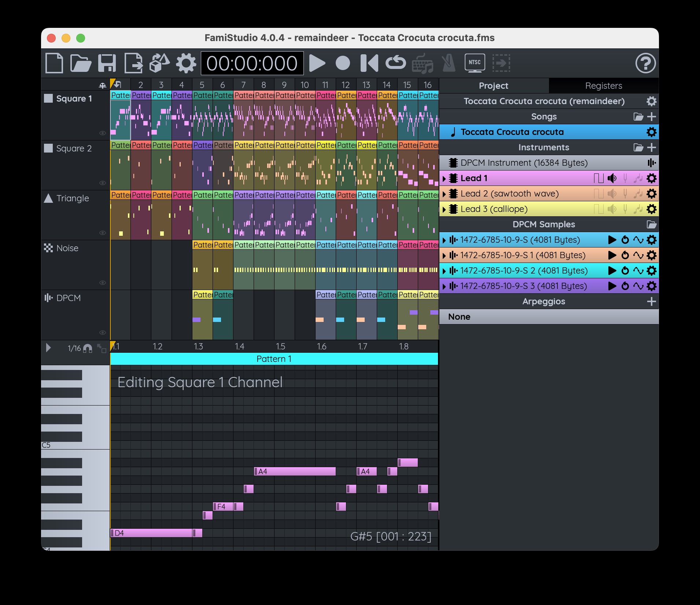Screen dimensions: 700x605
Task: Expand the Lead 3 (calliope) instrument
Action: pos(444,209)
